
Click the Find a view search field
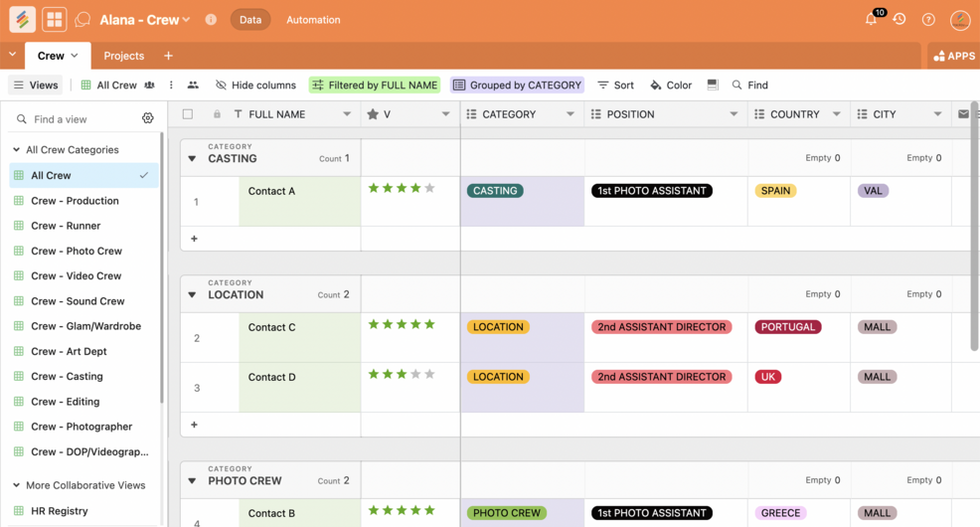pos(80,119)
